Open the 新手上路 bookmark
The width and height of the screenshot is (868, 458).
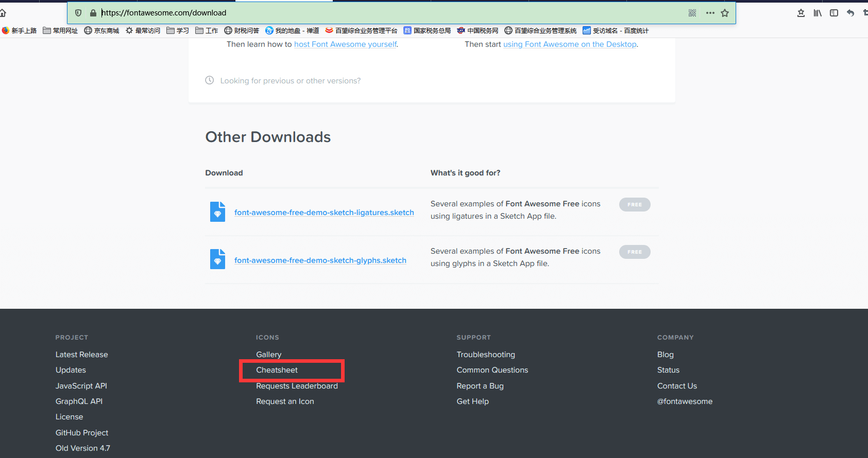point(19,30)
